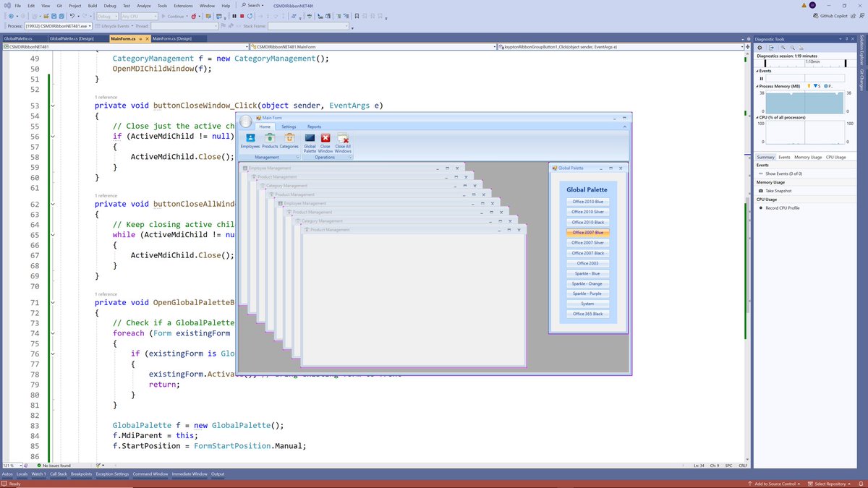Click the Save All toolbar icon
This screenshot has width=868, height=488.
pos(61,16)
